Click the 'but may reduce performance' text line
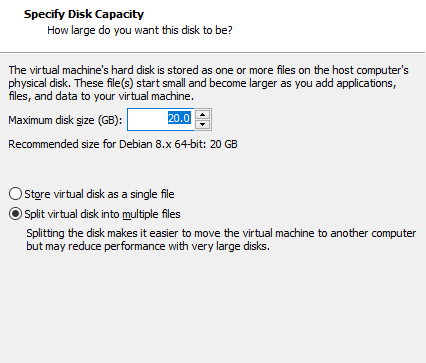Viewport: 426px width, 363px height. pos(148,246)
